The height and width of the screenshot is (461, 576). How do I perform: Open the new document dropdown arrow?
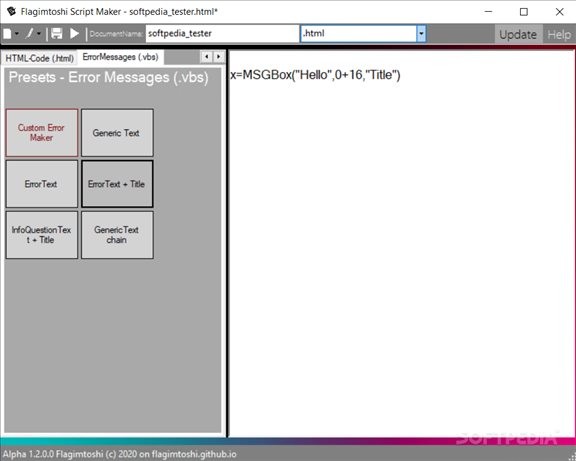pos(17,34)
